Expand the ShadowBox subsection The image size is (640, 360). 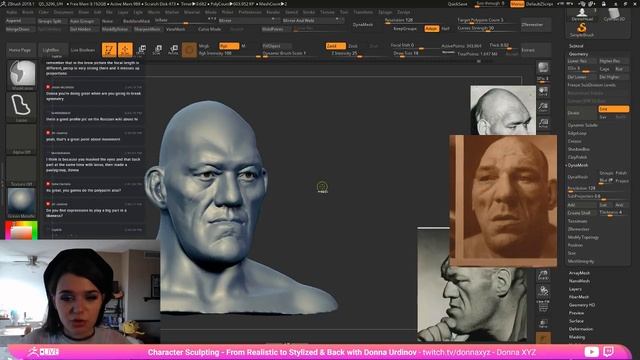point(578,149)
